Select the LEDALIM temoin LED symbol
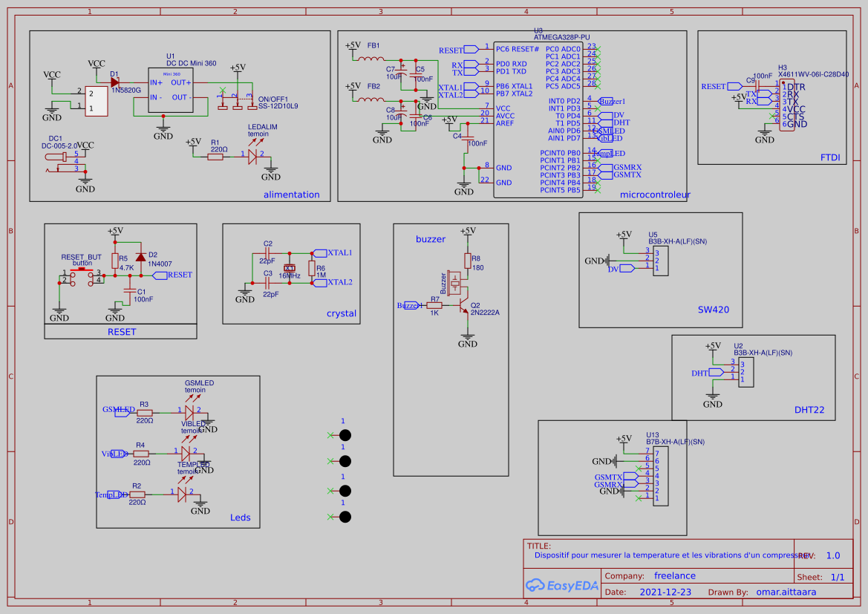The height and width of the screenshot is (614, 868). [252, 157]
